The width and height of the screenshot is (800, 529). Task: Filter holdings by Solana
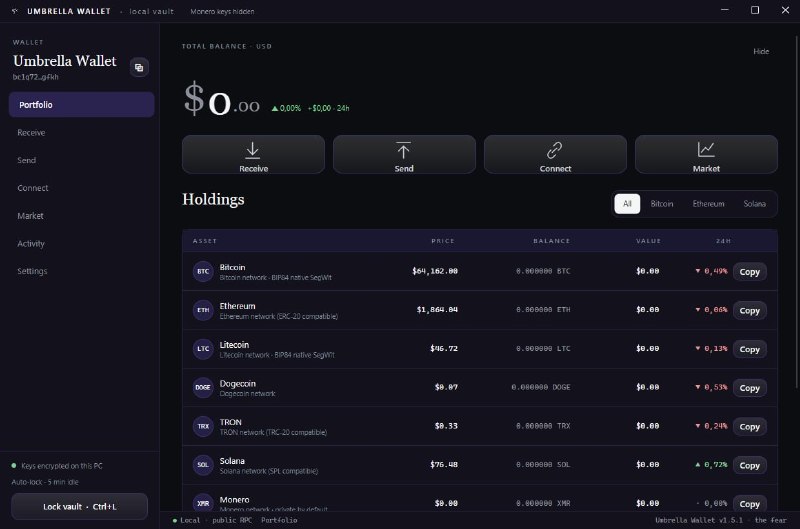(754, 204)
